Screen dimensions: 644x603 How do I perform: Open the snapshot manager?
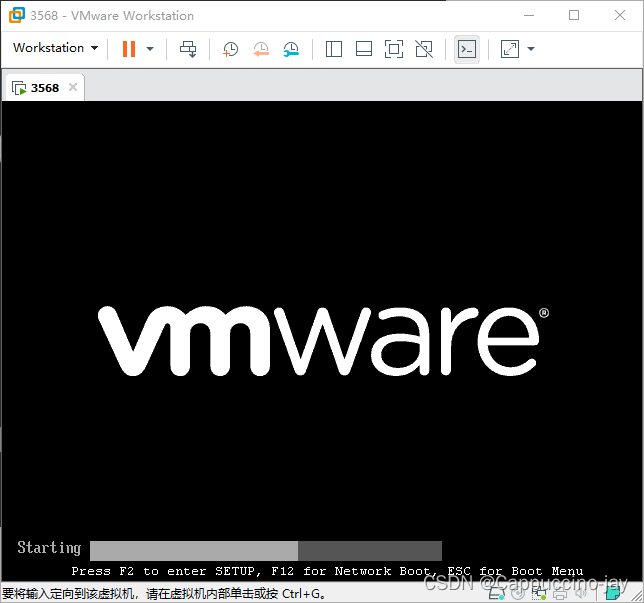[x=291, y=49]
